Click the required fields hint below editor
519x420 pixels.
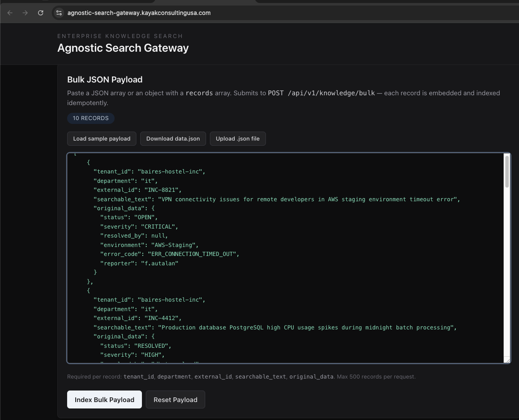click(241, 376)
